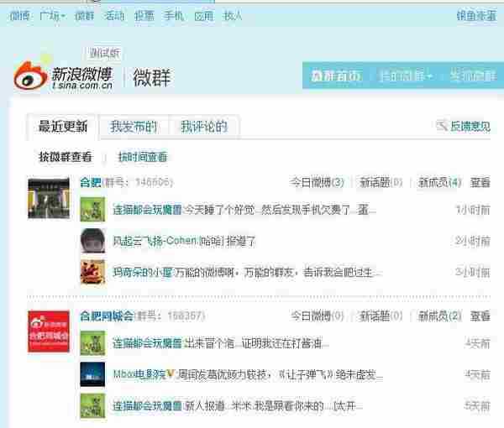Open the red 合肥同城会 group avatar
This screenshot has height=428, width=504.
[49, 331]
